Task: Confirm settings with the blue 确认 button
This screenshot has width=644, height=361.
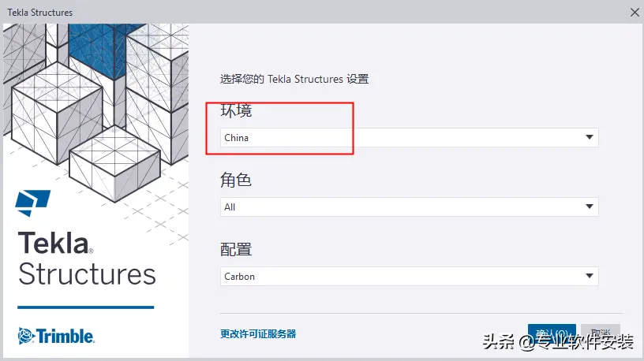Action: click(552, 333)
